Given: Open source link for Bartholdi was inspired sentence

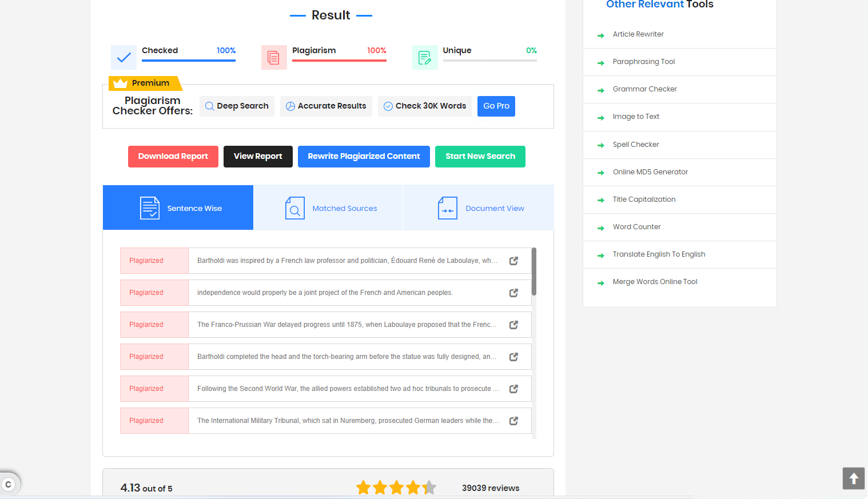Looking at the screenshot, I should click(513, 261).
